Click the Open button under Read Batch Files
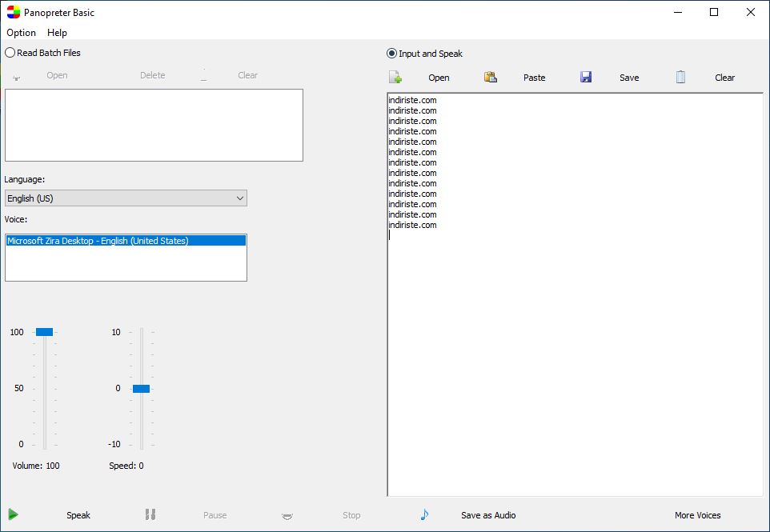770x532 pixels. point(57,75)
